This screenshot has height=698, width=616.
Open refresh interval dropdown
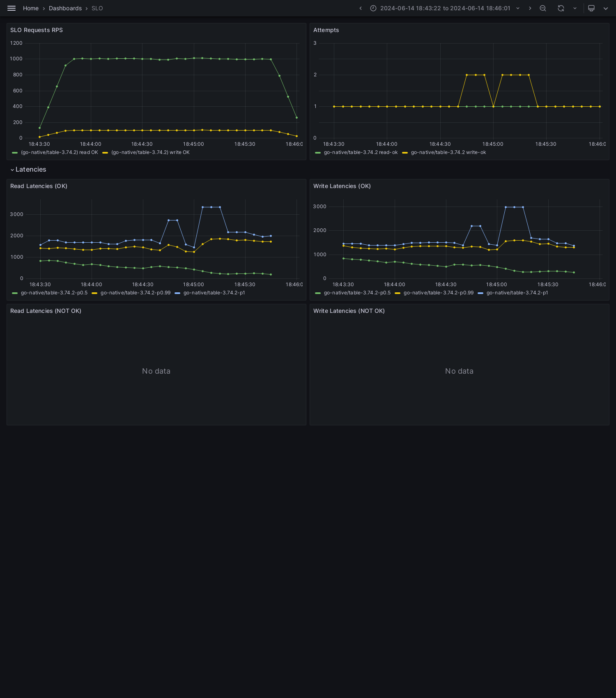(575, 8)
